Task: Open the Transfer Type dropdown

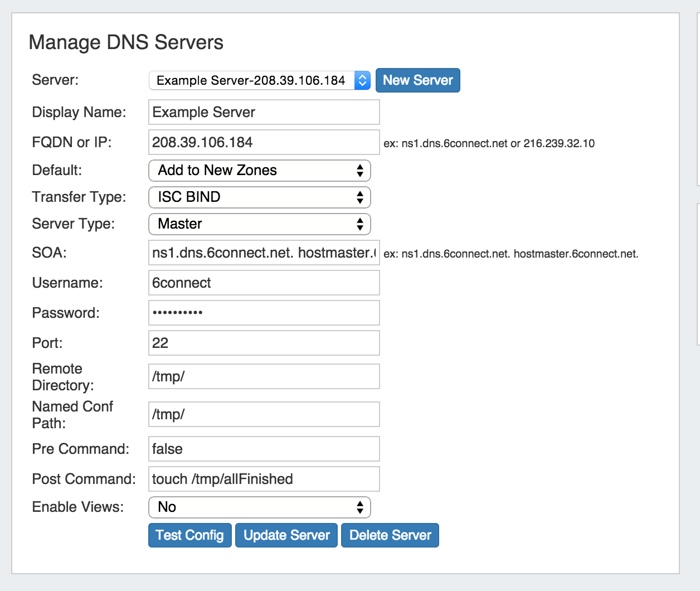Action: coord(259,197)
